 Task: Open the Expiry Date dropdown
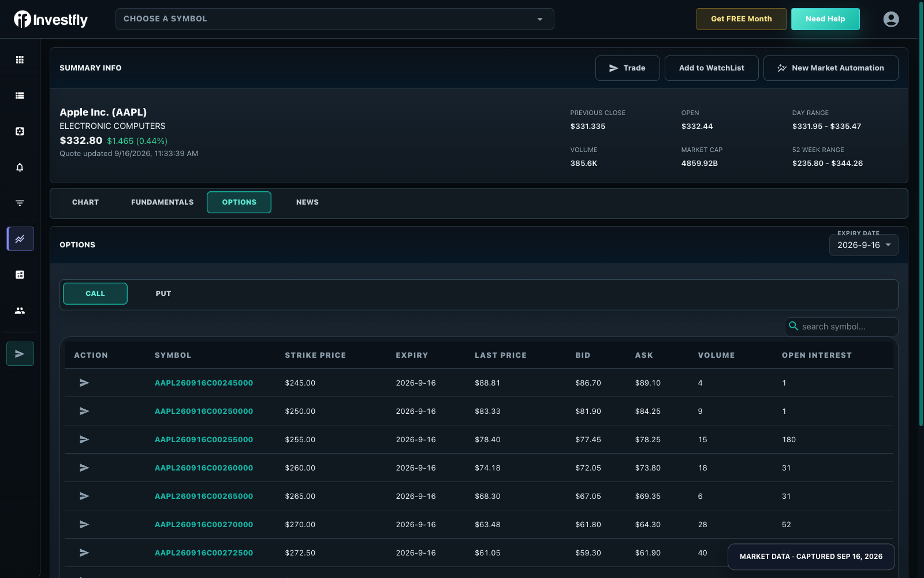coord(864,245)
